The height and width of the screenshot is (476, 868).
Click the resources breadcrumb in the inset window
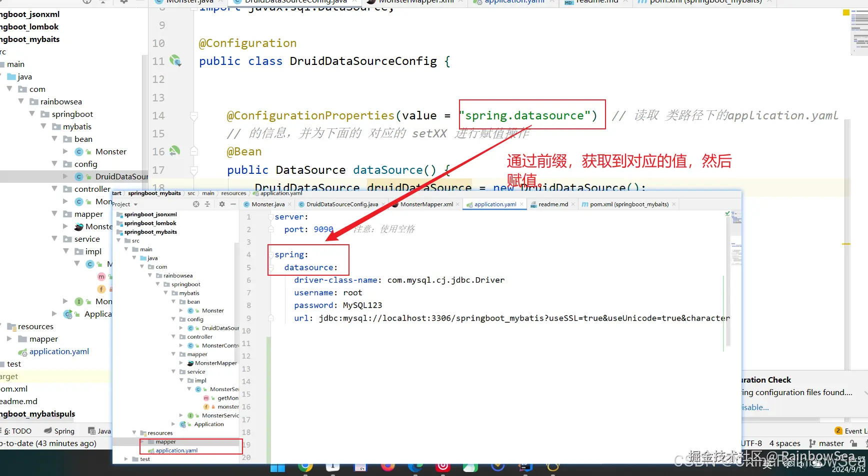(233, 193)
